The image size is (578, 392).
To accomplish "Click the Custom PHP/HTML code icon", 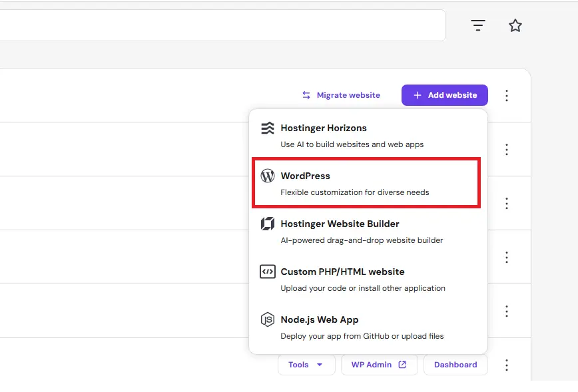I will pyautogui.click(x=268, y=272).
